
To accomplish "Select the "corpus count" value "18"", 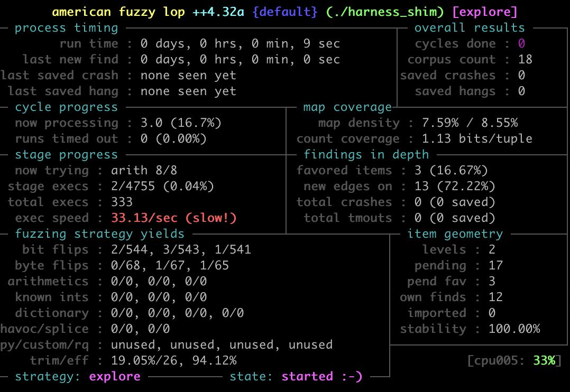I will coord(525,60).
